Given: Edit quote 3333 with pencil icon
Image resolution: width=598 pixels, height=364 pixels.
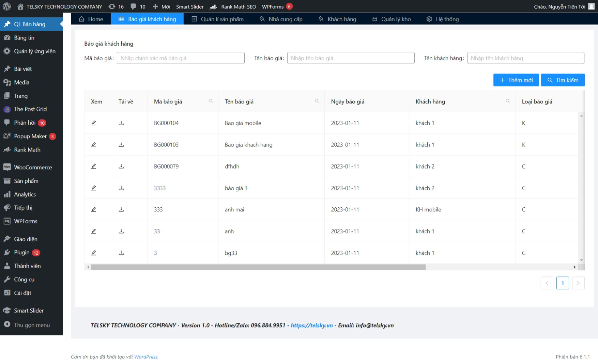Looking at the screenshot, I should click(94, 188).
